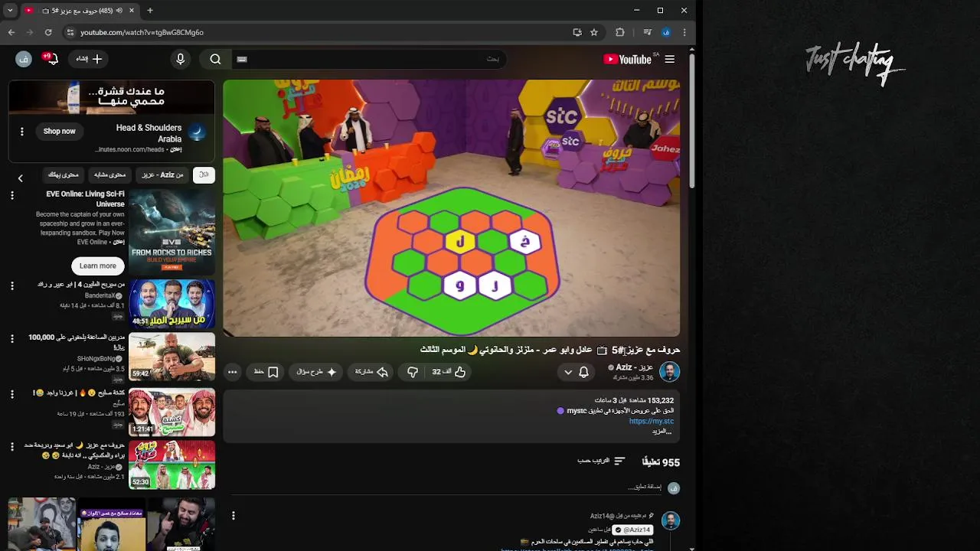Expand the notification preferences chevron
This screenshot has height=551, width=980.
tap(568, 372)
